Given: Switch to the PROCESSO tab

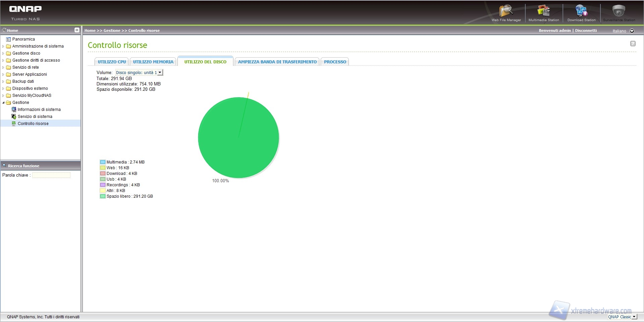Looking at the screenshot, I should (x=335, y=62).
